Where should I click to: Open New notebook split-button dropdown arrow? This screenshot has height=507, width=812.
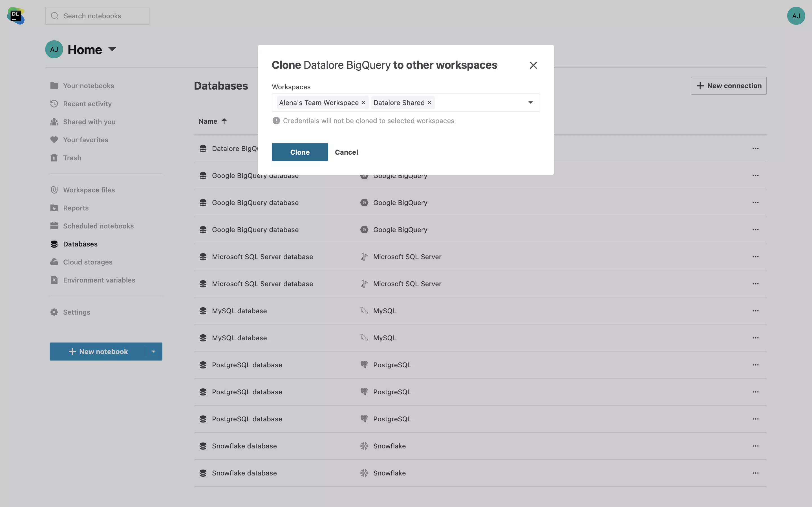[x=153, y=352]
